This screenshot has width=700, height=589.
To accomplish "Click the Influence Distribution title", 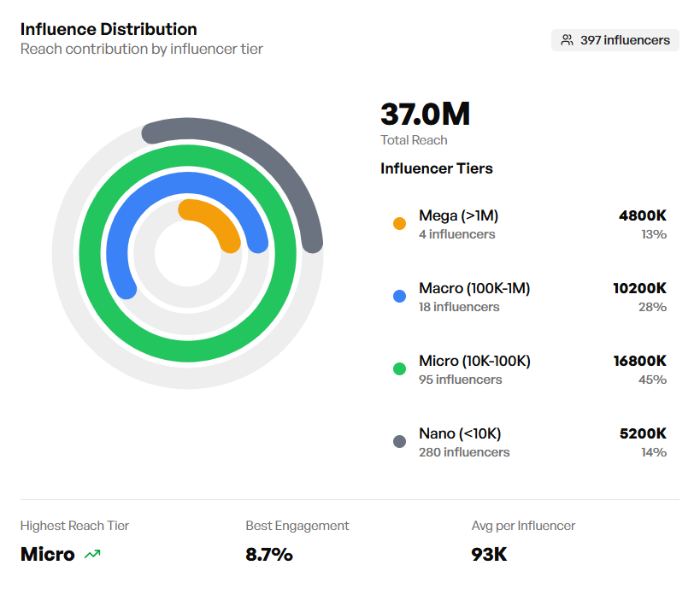I will pyautogui.click(x=109, y=30).
